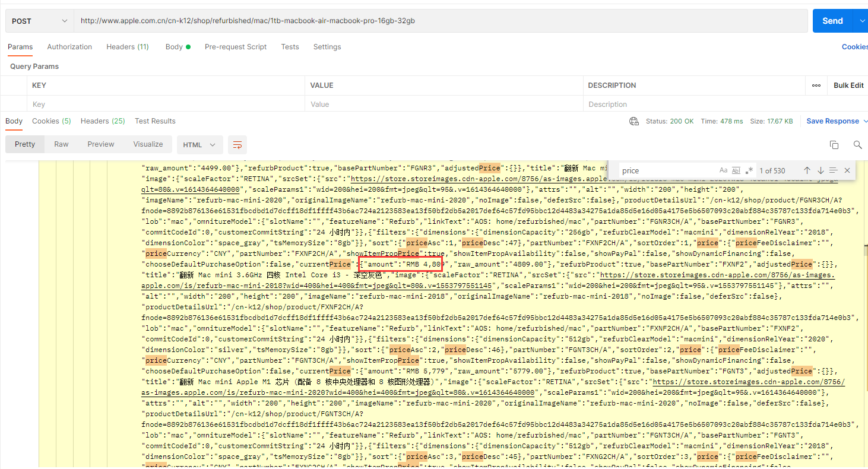
Task: Select the Preview view mode
Action: coord(101,144)
